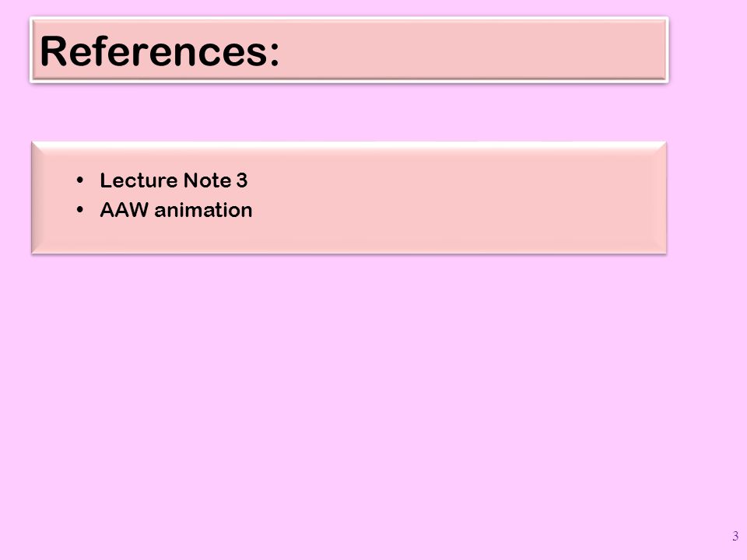The width and height of the screenshot is (747, 560).
Task: Click the gap between title and content boxes
Action: click(349, 112)
